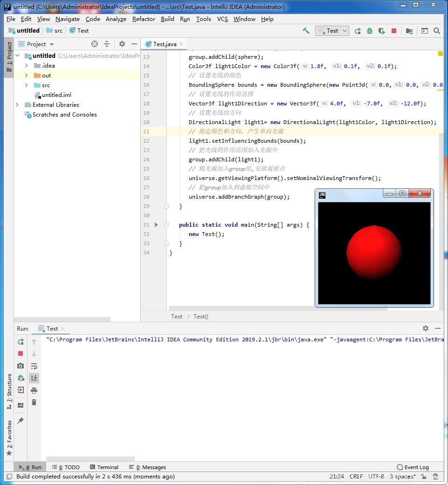Open the Navigate menu
Screen dimensions: 448x485
[68, 19]
